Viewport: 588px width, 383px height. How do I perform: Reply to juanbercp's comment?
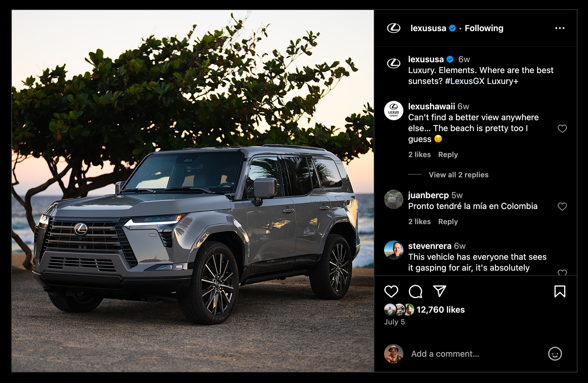[448, 222]
